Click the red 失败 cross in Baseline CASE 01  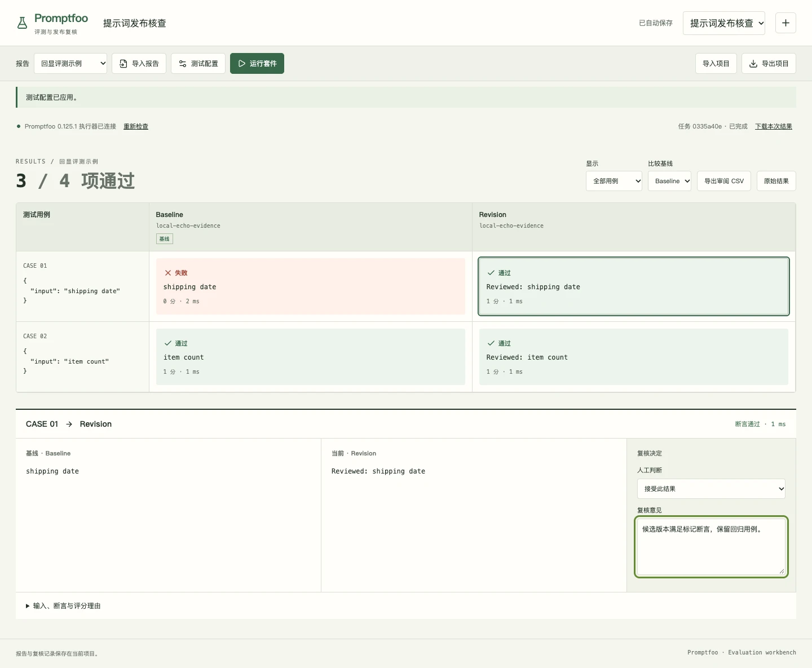pos(168,273)
